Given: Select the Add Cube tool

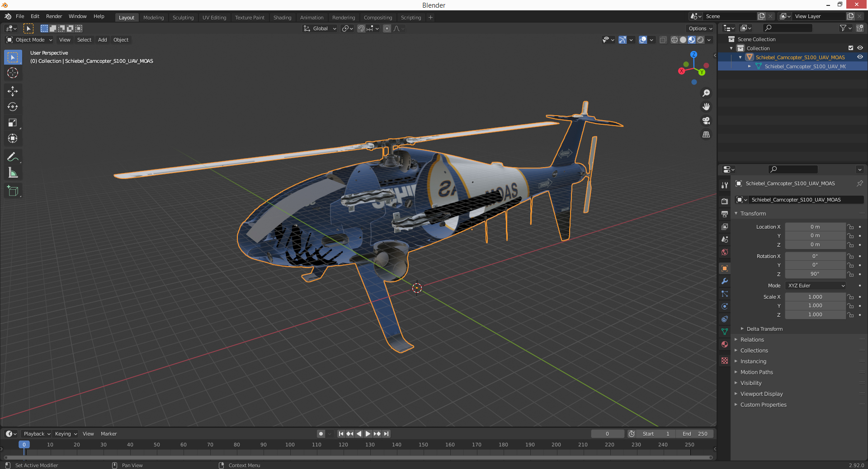Looking at the screenshot, I should coord(13,191).
